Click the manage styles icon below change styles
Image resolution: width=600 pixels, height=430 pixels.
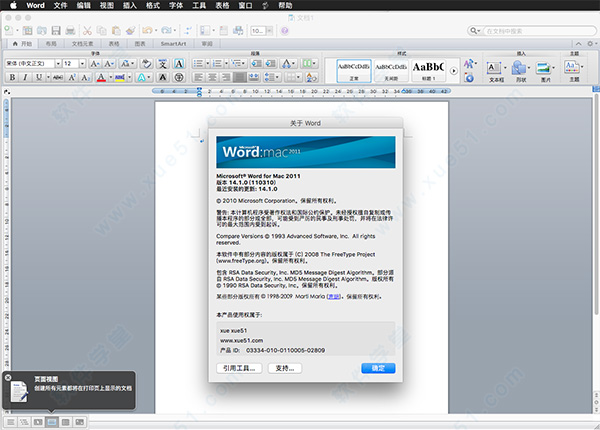pyautogui.click(x=469, y=78)
